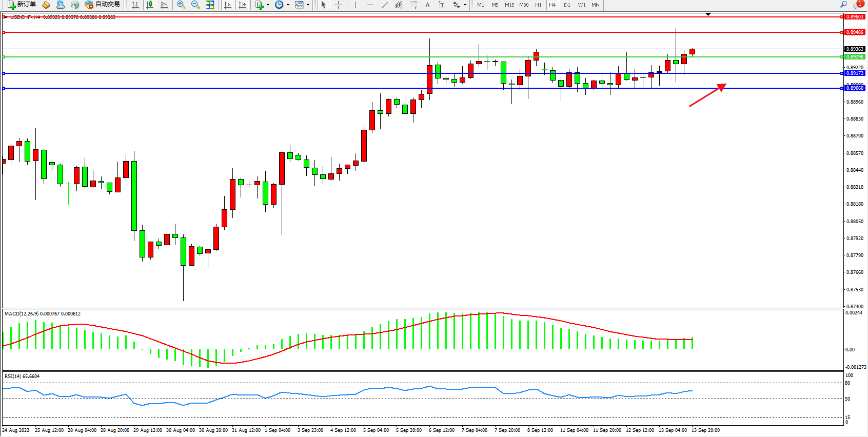Toggle AutoTrading (自动交易) button
The width and height of the screenshot is (868, 437).
coord(103,5)
